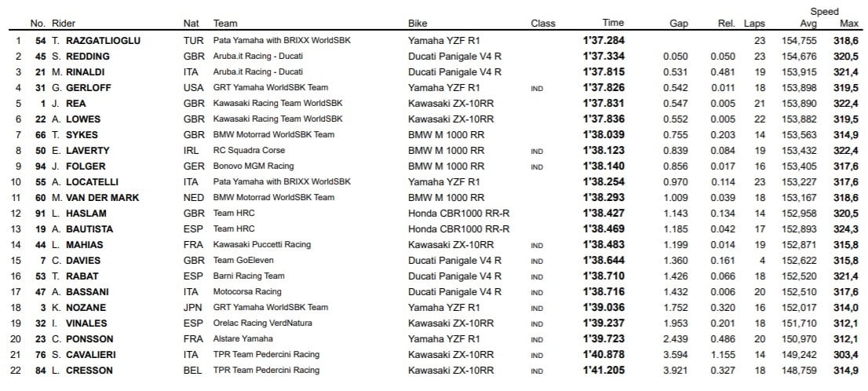This screenshot has height=391, width=868.
Task: Click the Alstare Yamaha team name
Action: pyautogui.click(x=243, y=339)
